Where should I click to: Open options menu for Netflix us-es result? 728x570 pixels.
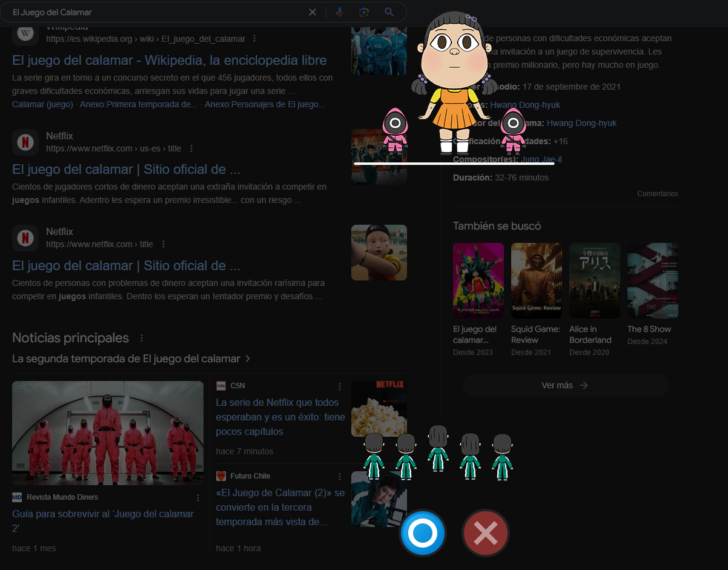click(191, 148)
